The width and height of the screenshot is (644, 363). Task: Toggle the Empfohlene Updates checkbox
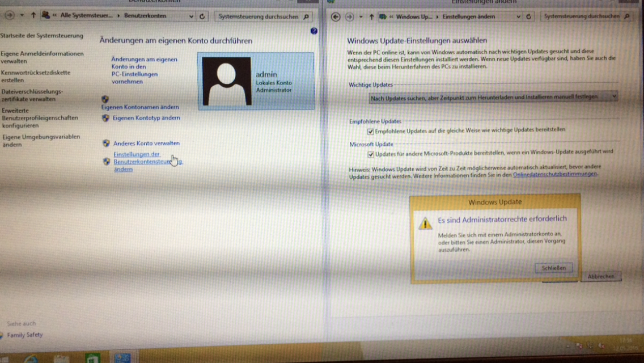(371, 131)
